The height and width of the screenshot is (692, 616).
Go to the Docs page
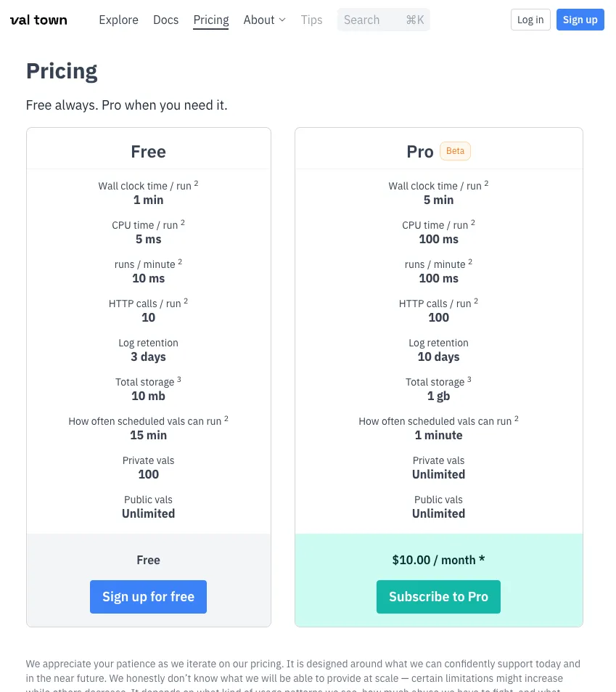tap(165, 20)
